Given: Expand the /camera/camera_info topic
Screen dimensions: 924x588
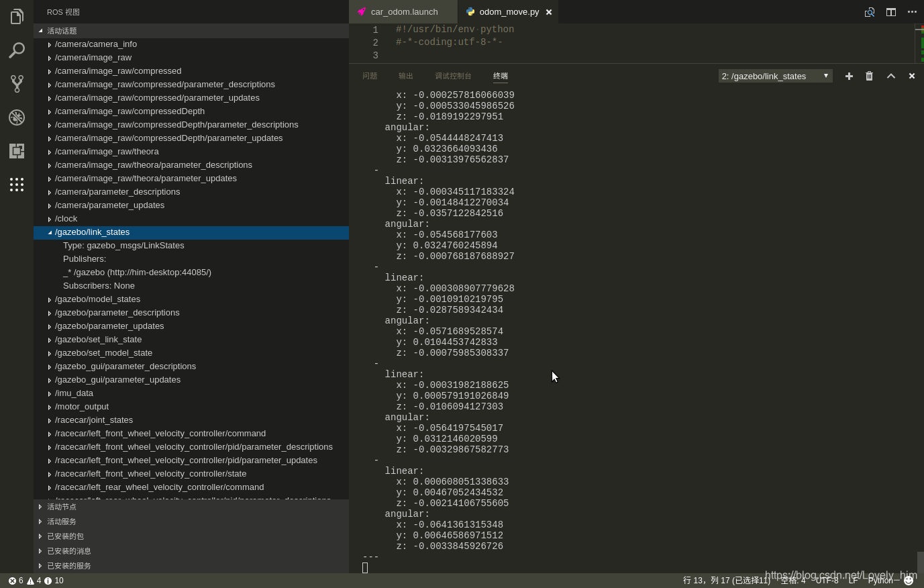Looking at the screenshot, I should [50, 44].
